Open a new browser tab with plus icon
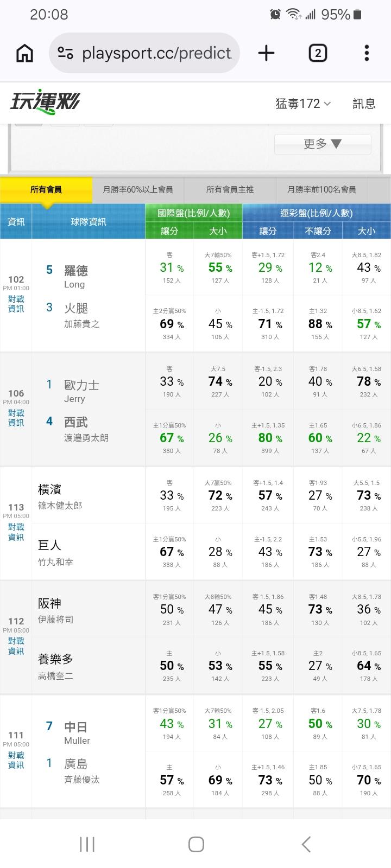391x868 pixels. point(266,53)
